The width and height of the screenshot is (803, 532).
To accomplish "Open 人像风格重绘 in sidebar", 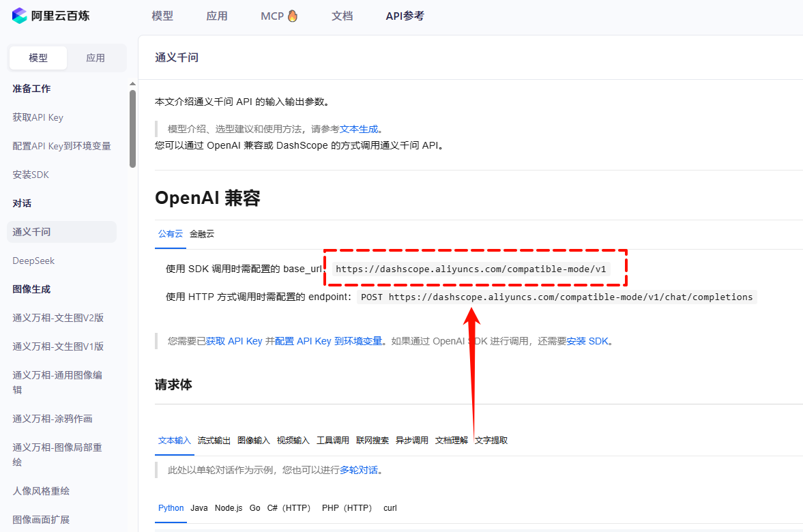I will (41, 490).
